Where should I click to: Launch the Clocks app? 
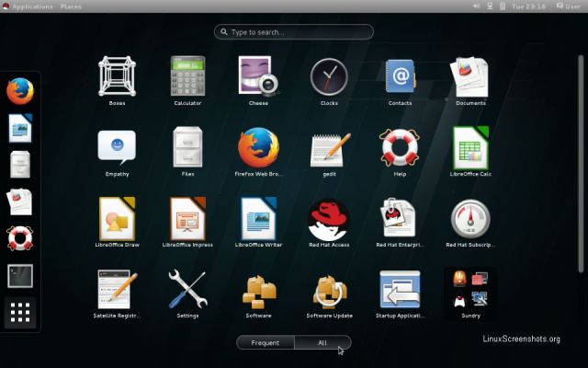pyautogui.click(x=329, y=76)
